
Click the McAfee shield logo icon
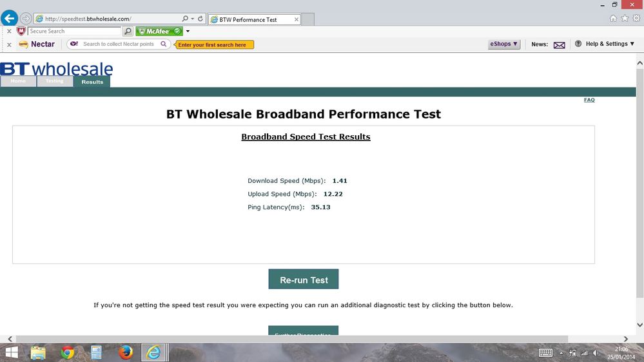point(21,31)
